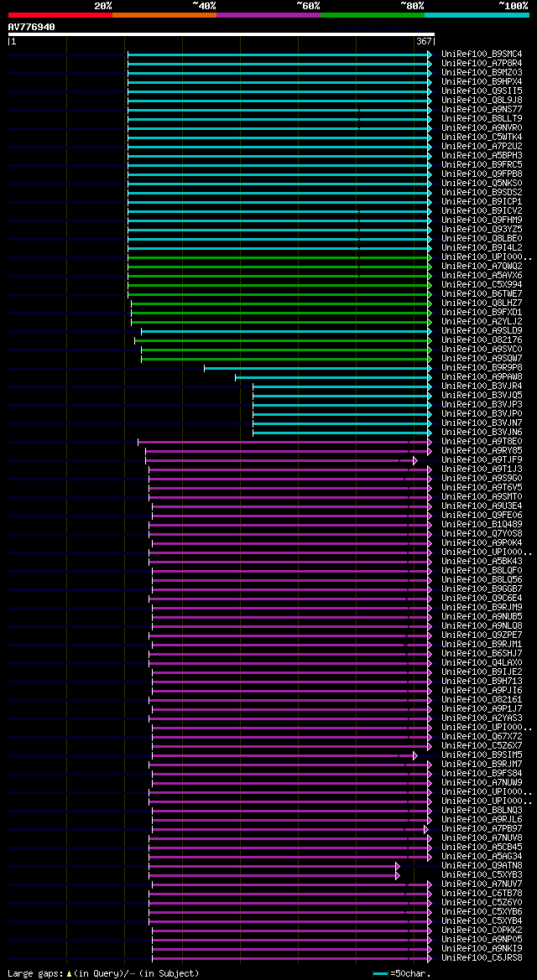Open the UniRef100_Q9SII5 hit label
The width and height of the screenshot is (537, 980).
pyautogui.click(x=482, y=91)
